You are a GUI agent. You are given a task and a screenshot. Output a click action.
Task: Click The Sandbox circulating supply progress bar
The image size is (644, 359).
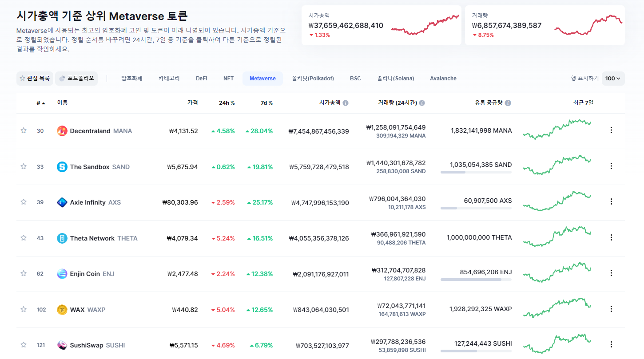coord(476,172)
